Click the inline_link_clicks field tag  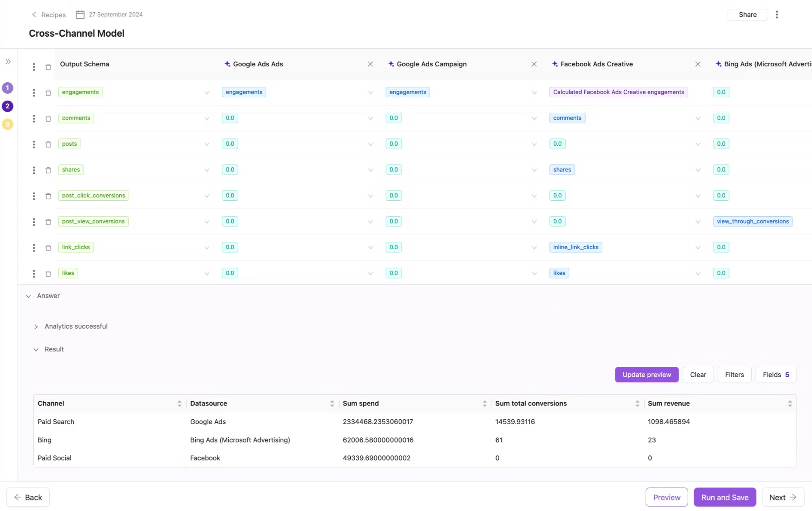pyautogui.click(x=575, y=247)
